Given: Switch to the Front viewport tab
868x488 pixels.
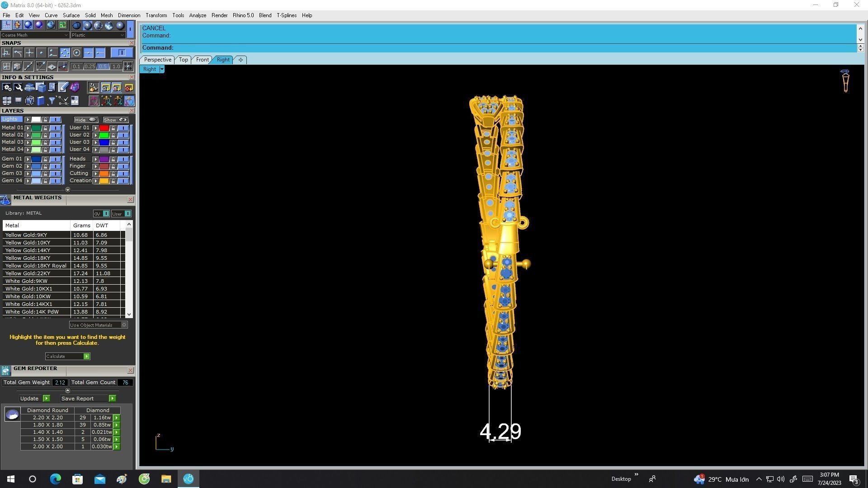Looking at the screenshot, I should point(202,60).
